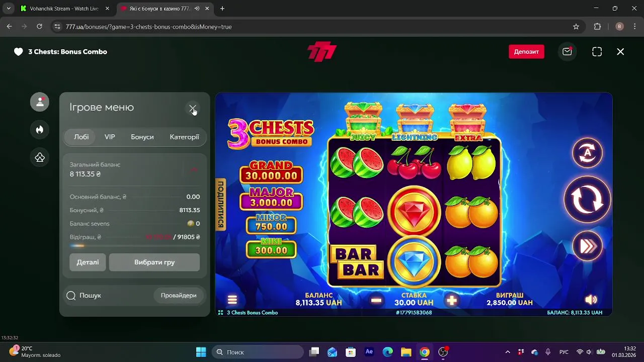The image size is (644, 362).
Task: Close the Ігрове меню panel
Action: point(193,108)
